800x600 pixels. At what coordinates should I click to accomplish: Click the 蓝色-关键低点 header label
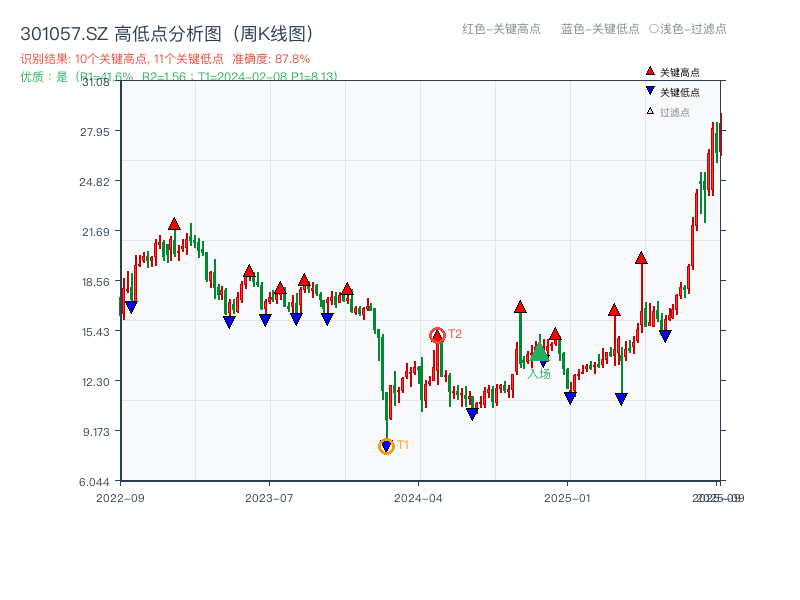coord(600,29)
